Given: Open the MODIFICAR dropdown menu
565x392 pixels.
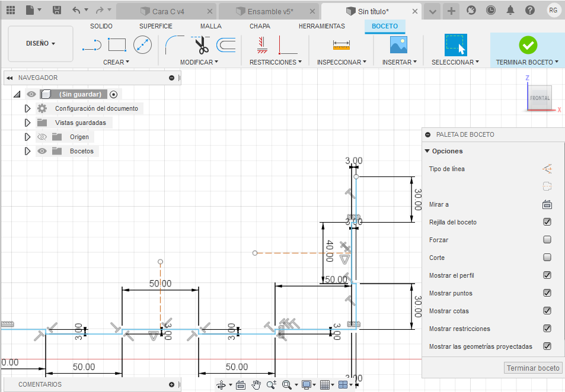Looking at the screenshot, I should coord(199,62).
